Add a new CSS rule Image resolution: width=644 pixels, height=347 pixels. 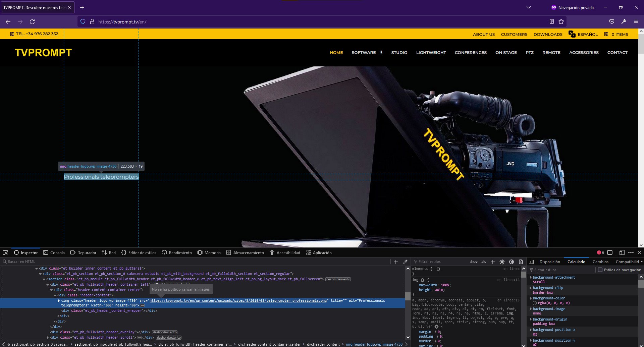tap(493, 262)
